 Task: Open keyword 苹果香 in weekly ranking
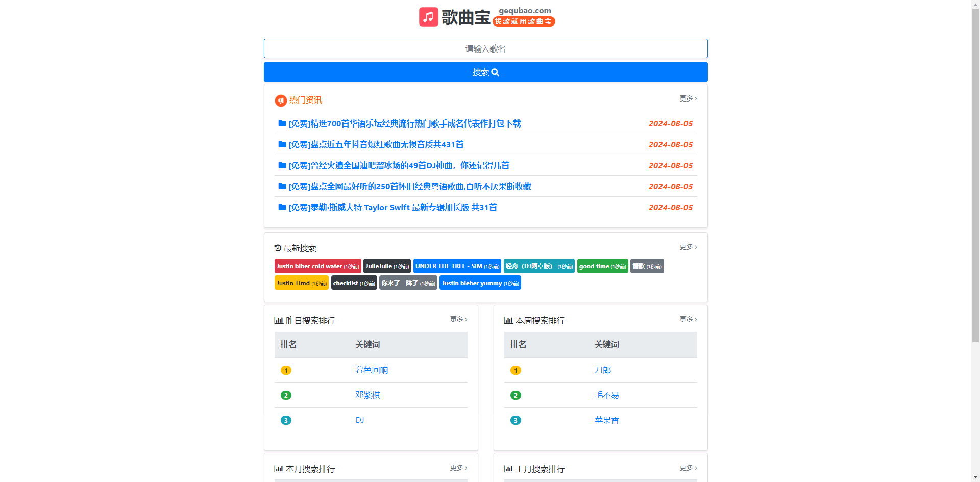pyautogui.click(x=606, y=420)
